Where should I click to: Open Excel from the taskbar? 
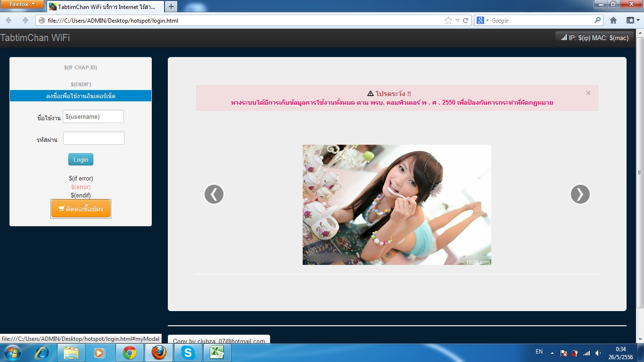point(217,353)
